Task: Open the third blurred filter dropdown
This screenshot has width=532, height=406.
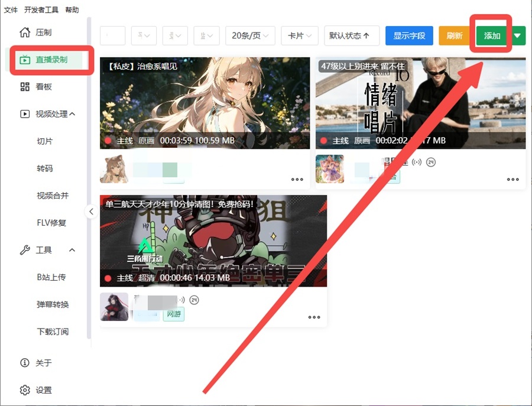Action: [x=207, y=35]
